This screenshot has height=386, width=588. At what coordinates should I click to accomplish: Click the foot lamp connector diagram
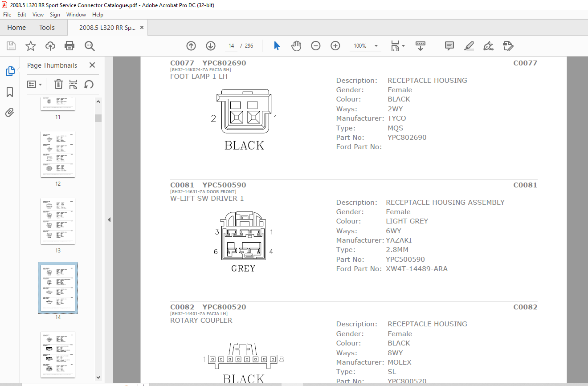point(244,111)
